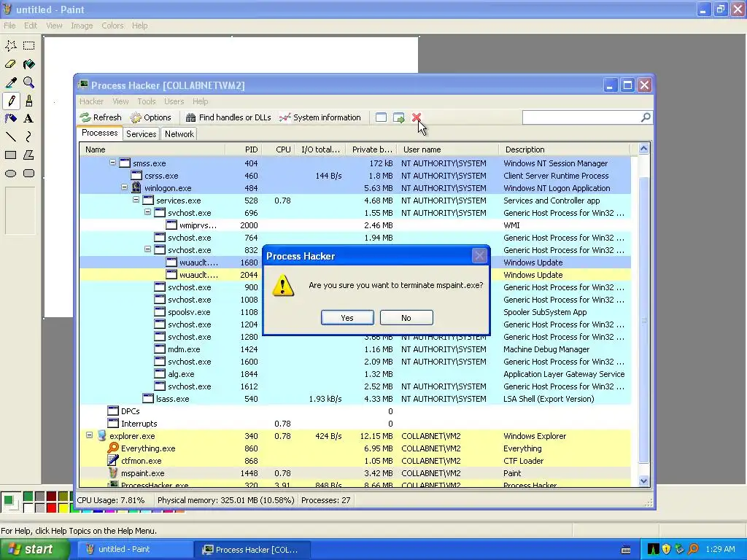Select Paint's Magnifier tool
The image size is (747, 560).
click(29, 82)
